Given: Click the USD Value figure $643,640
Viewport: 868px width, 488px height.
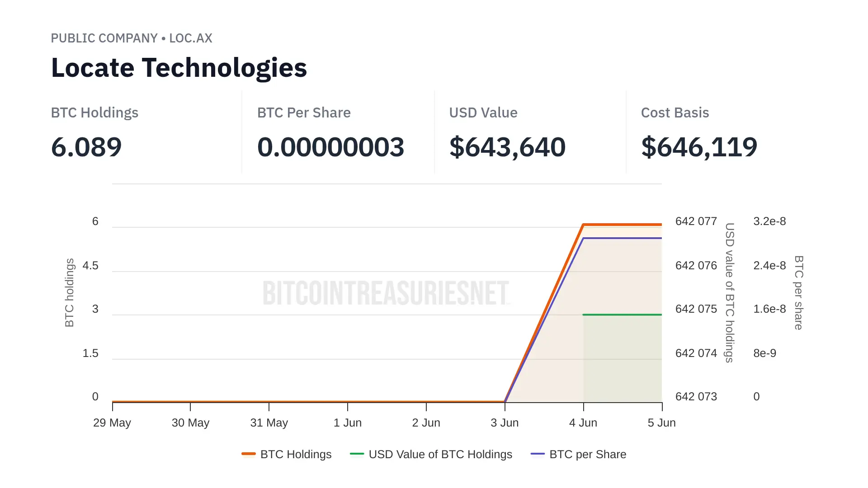Looking at the screenshot, I should tap(507, 147).
